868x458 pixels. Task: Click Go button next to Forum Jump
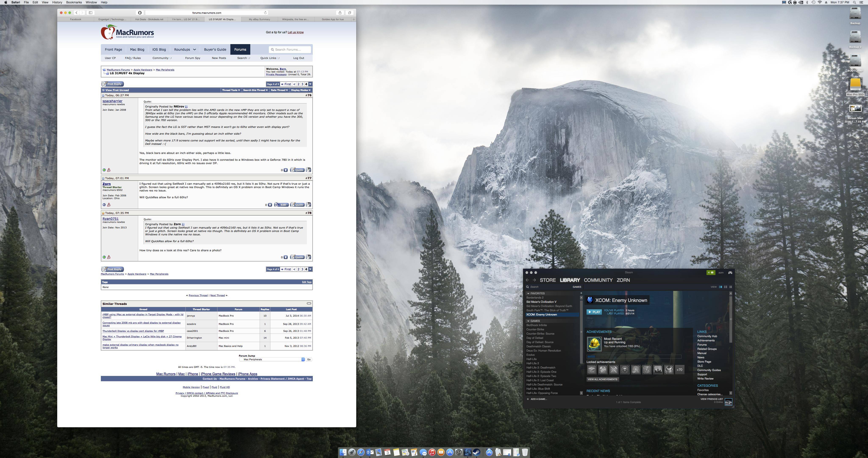coord(309,360)
